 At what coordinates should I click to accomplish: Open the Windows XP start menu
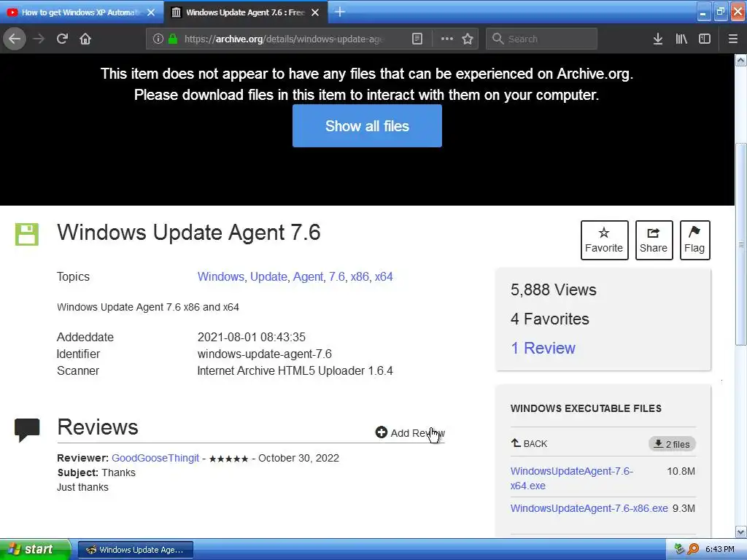click(x=34, y=550)
